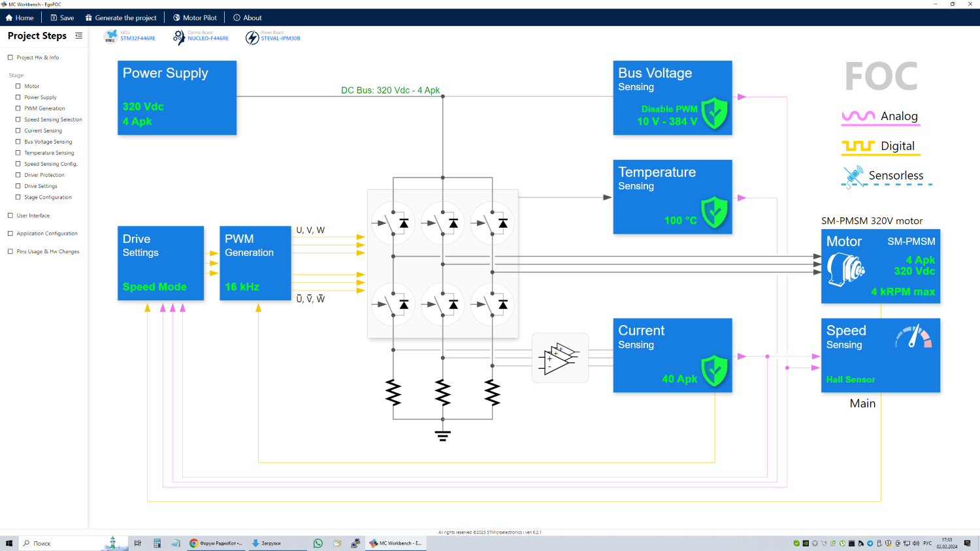Screen dimensions: 980x551
Task: Switch to Chrome taskbar window
Action: pos(216,543)
